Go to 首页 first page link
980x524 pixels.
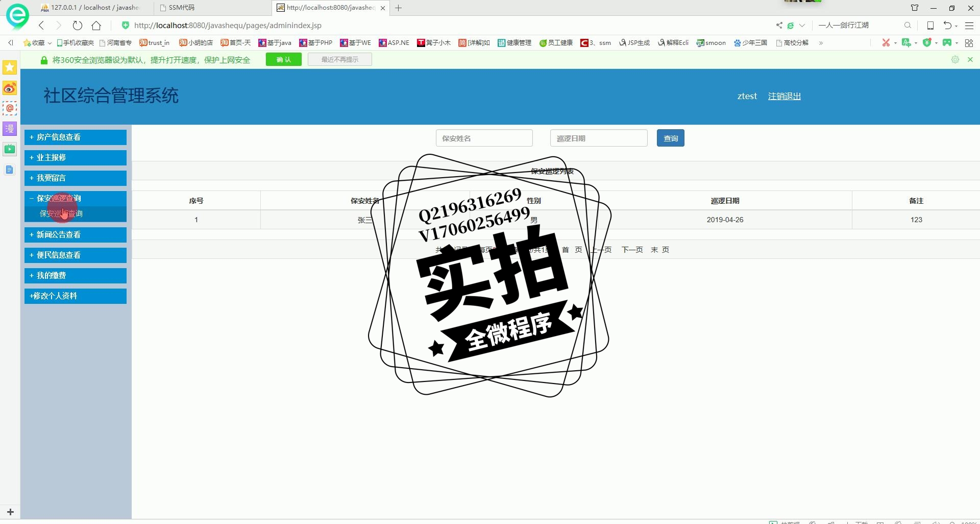point(572,250)
